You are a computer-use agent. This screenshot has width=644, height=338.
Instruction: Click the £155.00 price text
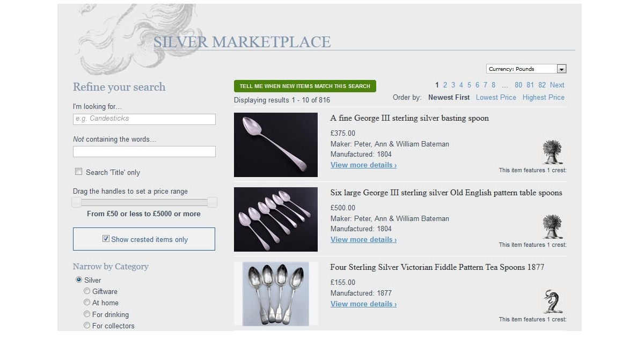[343, 282]
